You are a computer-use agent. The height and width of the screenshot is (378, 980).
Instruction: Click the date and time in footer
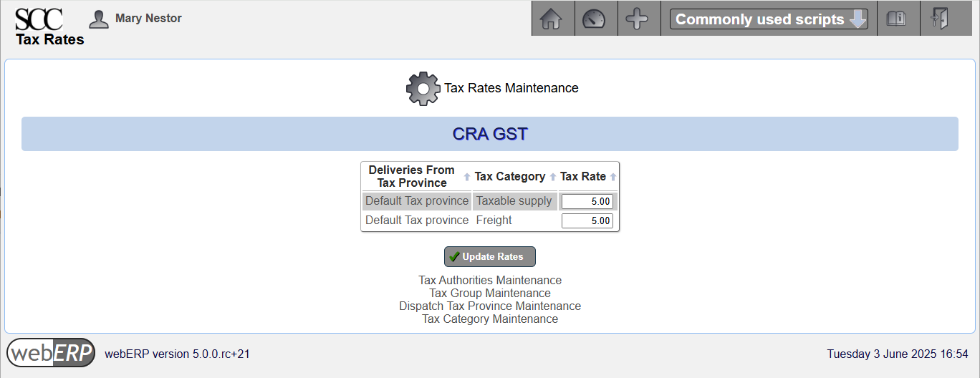(898, 354)
